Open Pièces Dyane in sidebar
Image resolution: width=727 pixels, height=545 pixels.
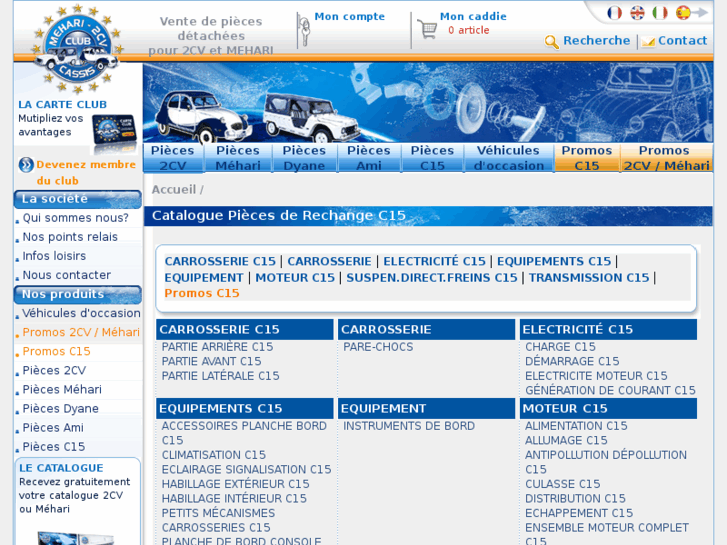coord(61,408)
